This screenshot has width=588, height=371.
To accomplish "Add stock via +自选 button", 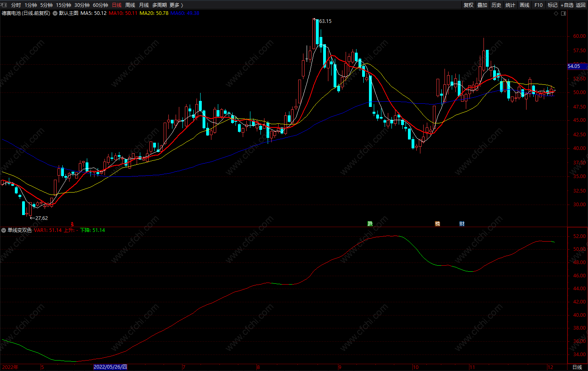I will point(567,5).
